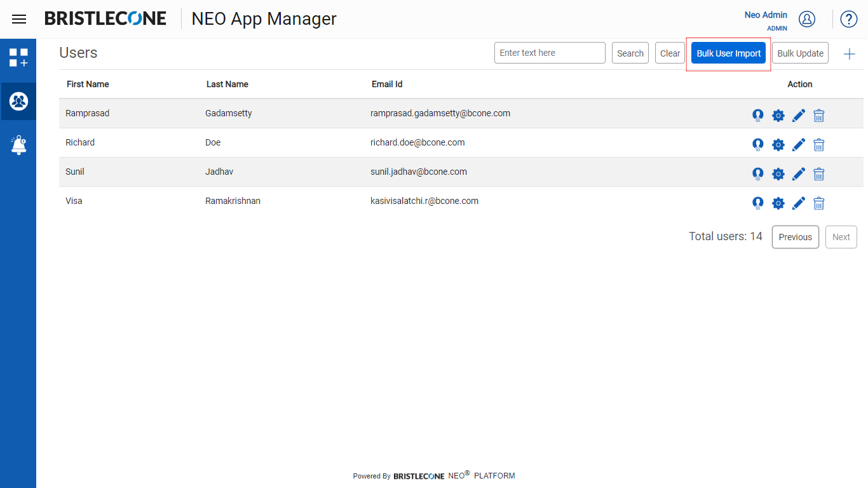
Task: Click user-verify icon for Visa Ramakrishnan
Action: click(x=757, y=203)
